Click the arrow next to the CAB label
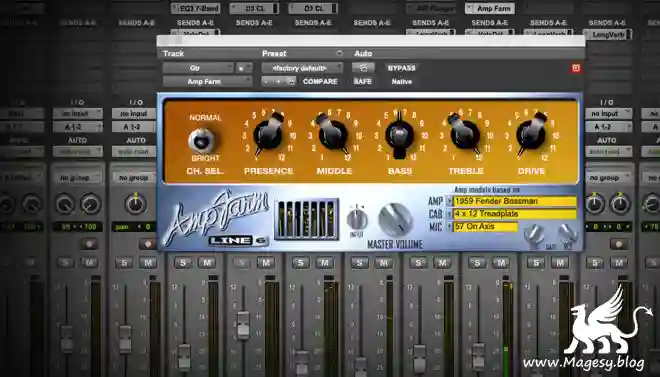 tap(450, 214)
